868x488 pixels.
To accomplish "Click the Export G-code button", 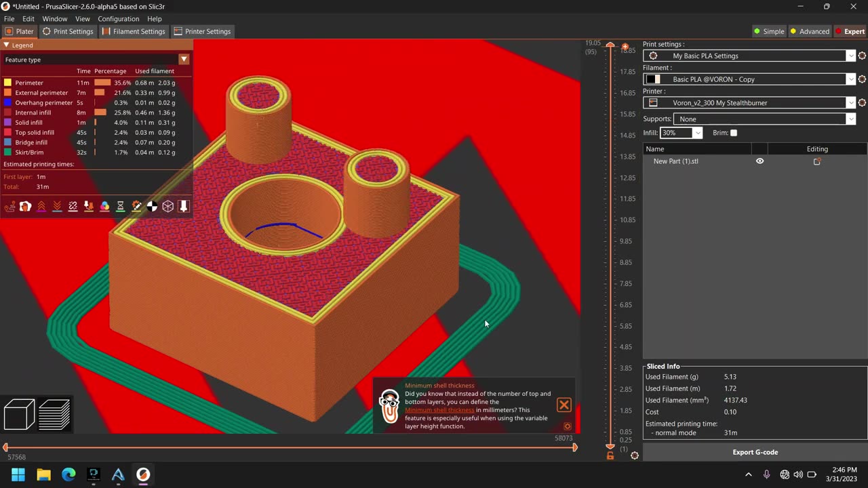I will [x=755, y=452].
